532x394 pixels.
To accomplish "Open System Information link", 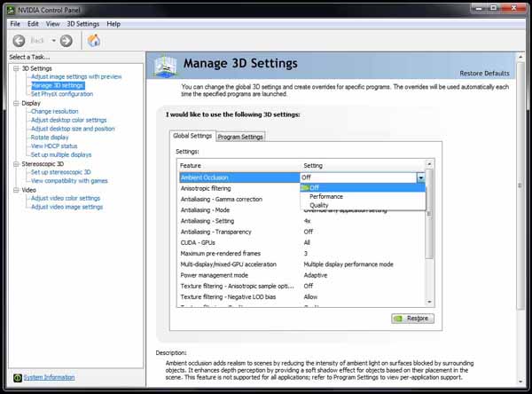I will click(x=49, y=377).
